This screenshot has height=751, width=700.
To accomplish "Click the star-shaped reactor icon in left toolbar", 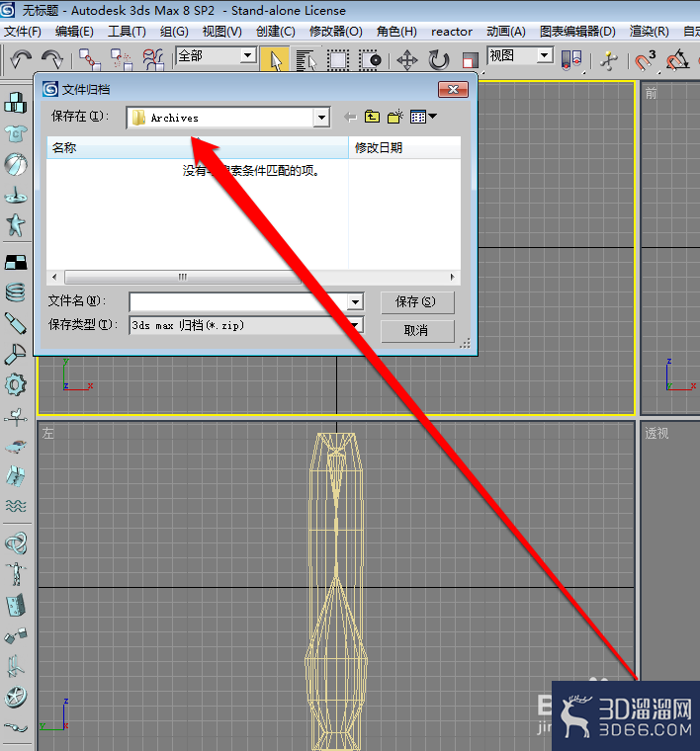I will 16,225.
